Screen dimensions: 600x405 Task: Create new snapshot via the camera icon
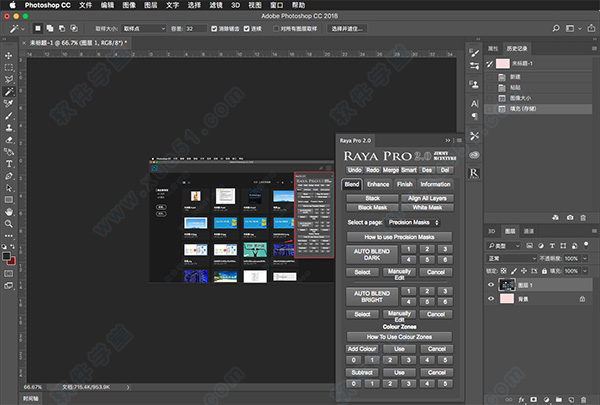coord(570,218)
